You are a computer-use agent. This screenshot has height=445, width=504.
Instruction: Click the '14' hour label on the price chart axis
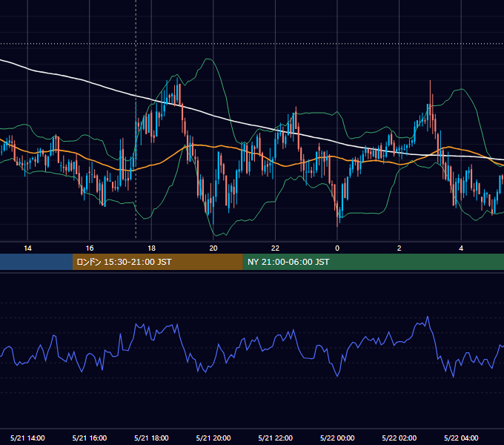[27, 248]
